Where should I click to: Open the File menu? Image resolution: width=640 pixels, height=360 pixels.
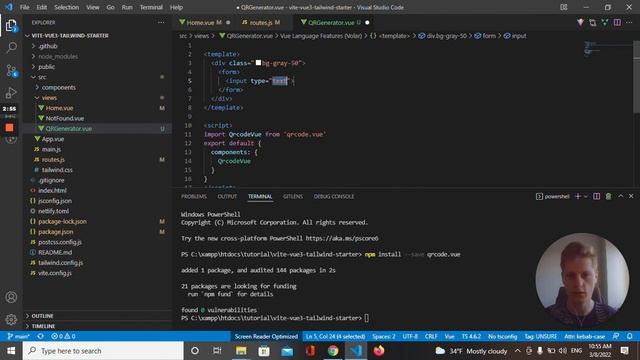point(24,7)
